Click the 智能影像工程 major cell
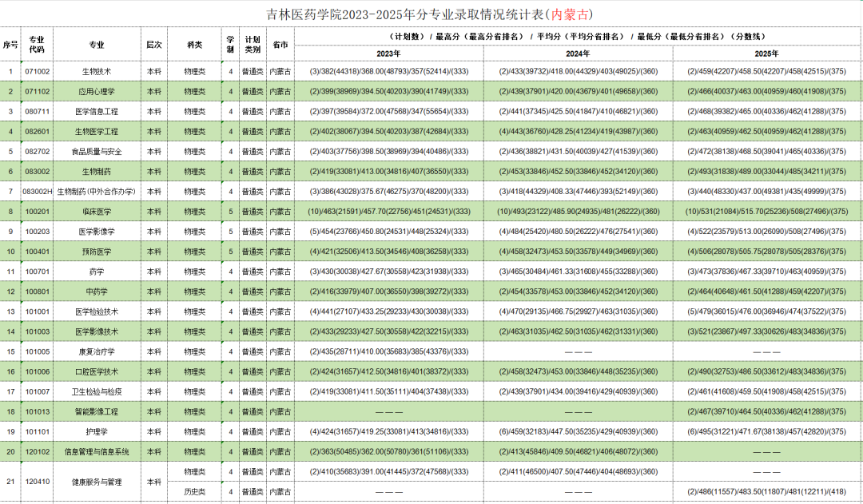Screen dimensions: 863x504 point(97,411)
